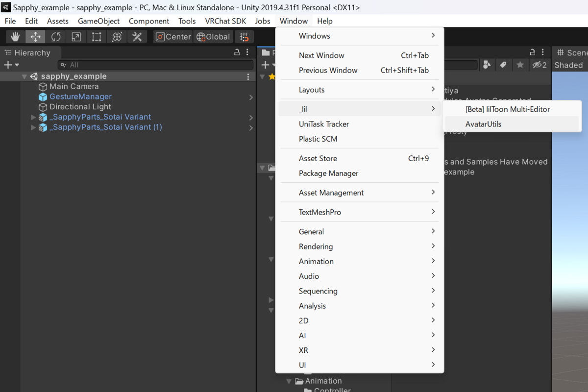Select the Rotate tool
The height and width of the screenshot is (392, 588).
tap(56, 37)
